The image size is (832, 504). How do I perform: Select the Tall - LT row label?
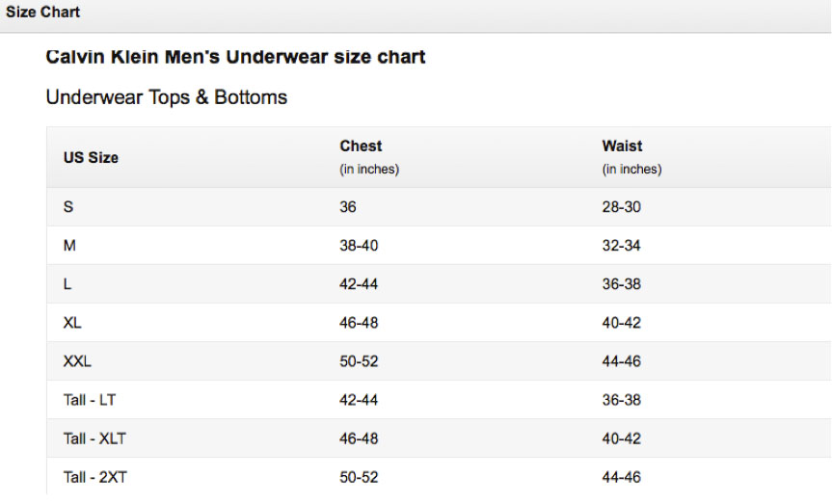coord(89,400)
